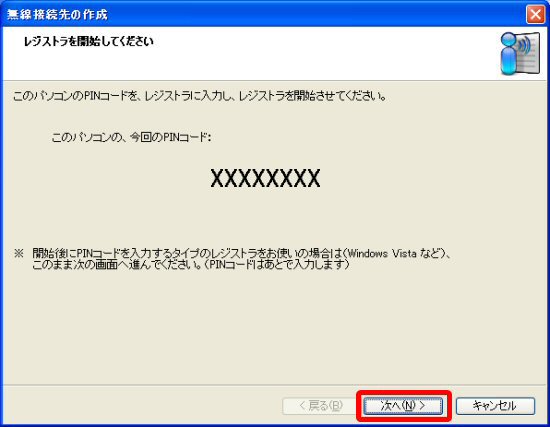This screenshot has width=550, height=427.
Task: Click the greyed-out < 戻る(B) button
Action: (x=320, y=406)
